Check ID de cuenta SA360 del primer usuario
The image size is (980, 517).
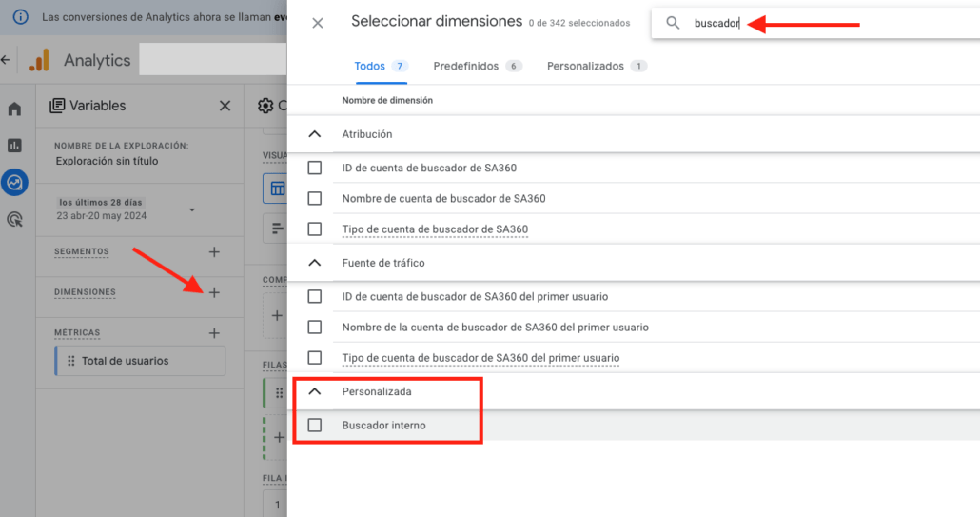pyautogui.click(x=314, y=296)
